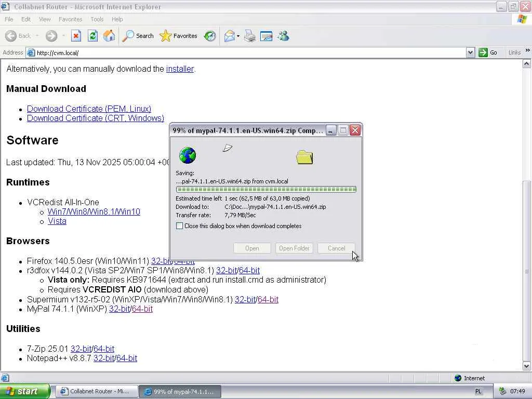The width and height of the screenshot is (532, 399).
Task: Click the page scrollbar up arrow
Action: tap(527, 64)
